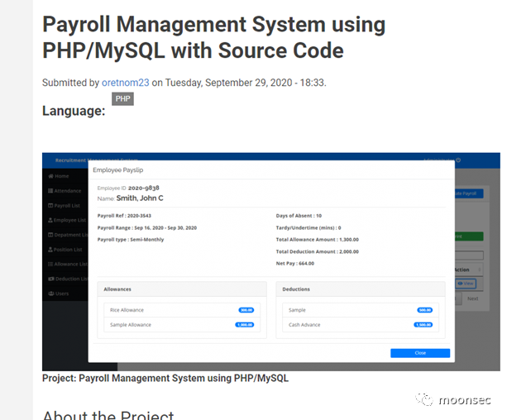Click the blue Payroll button behind the dialog
The height and width of the screenshot is (420, 507).
(x=469, y=193)
